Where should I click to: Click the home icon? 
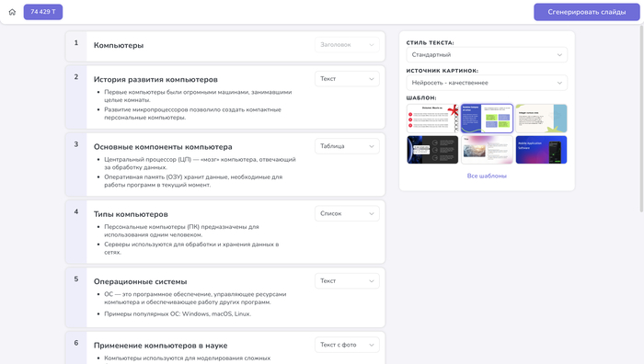(12, 12)
